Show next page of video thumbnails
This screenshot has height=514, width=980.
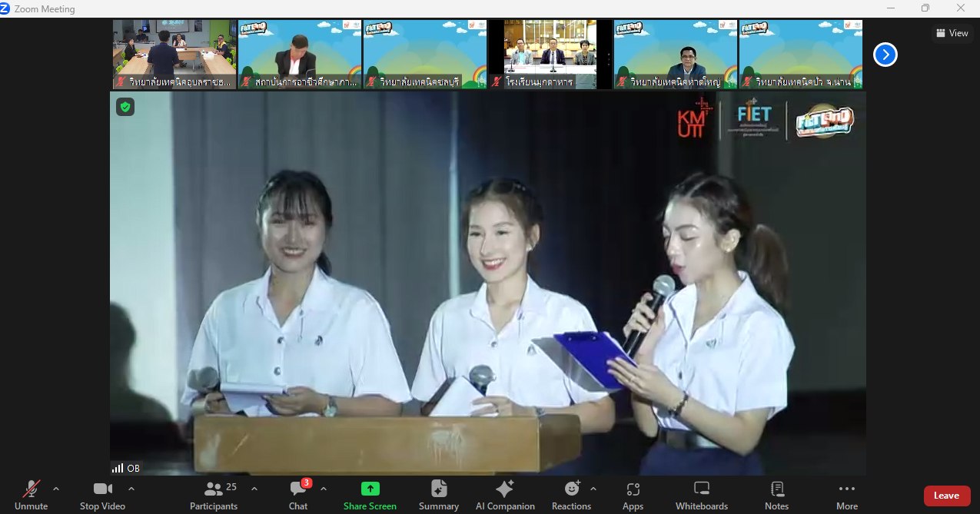(x=885, y=55)
